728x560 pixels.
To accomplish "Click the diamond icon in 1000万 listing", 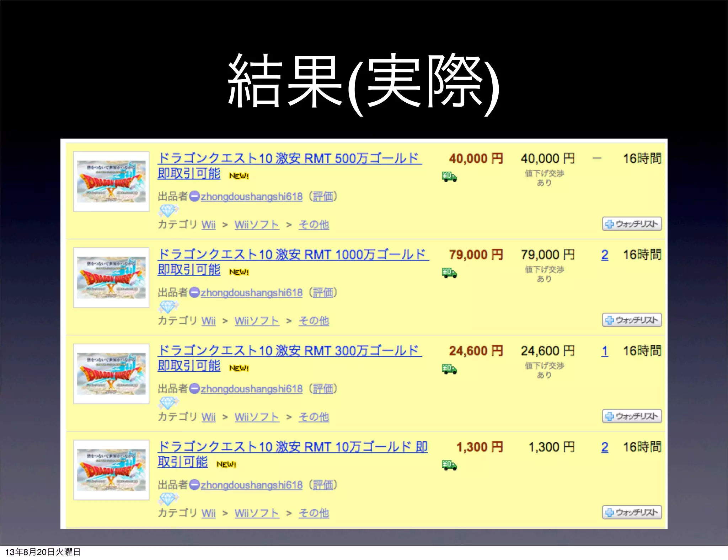I will tap(168, 307).
